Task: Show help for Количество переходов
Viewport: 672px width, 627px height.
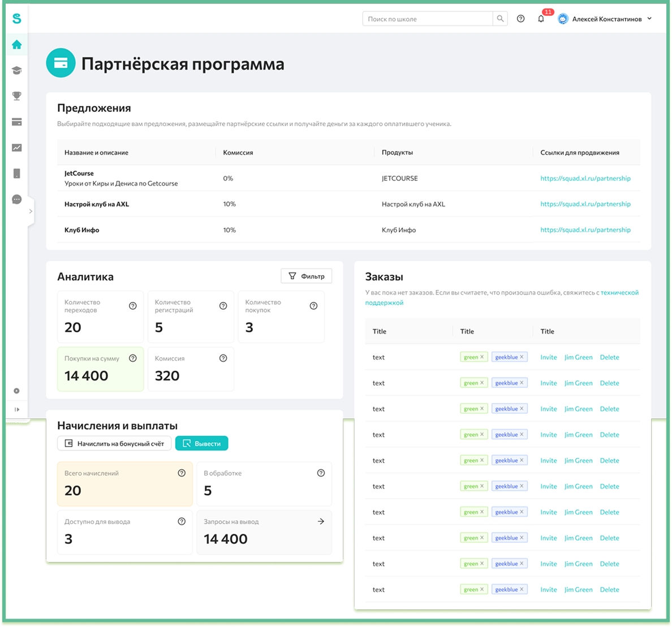Action: click(133, 306)
